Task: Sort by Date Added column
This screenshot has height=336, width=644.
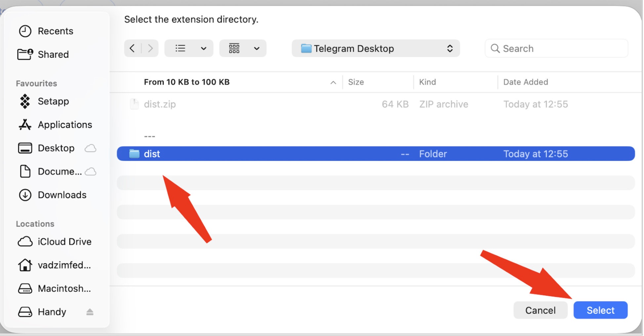Action: [x=526, y=82]
